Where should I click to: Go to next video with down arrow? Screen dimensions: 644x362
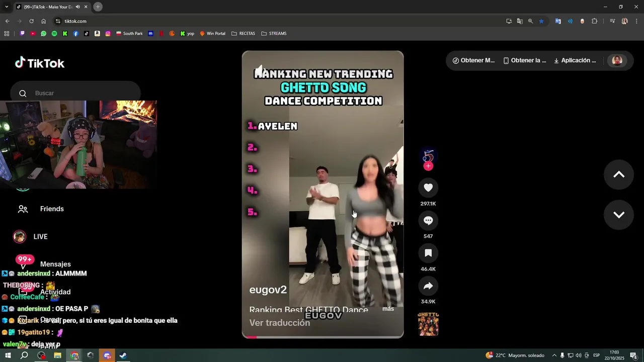[619, 215]
